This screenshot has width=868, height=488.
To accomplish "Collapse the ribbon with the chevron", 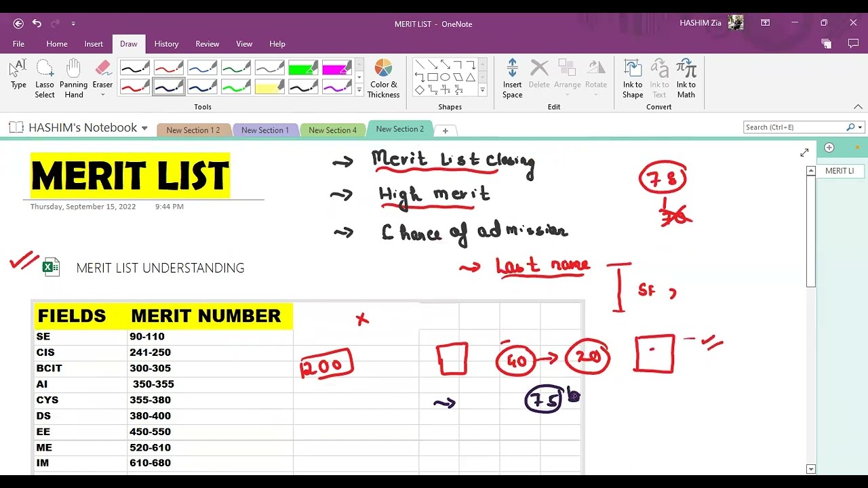I will click(858, 107).
